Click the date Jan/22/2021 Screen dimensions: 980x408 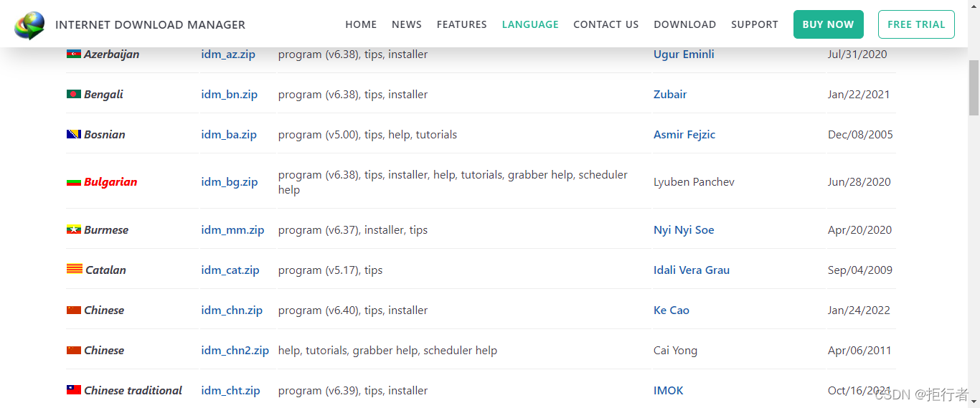(x=859, y=95)
